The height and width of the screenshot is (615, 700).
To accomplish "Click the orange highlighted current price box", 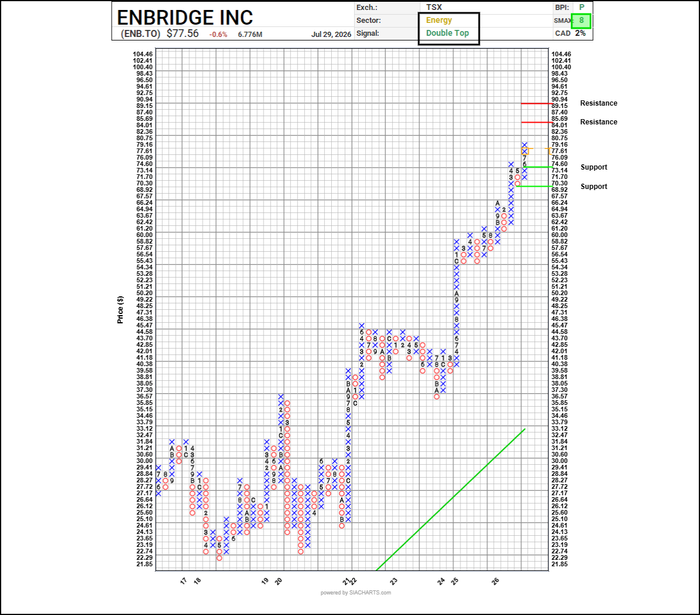I will 525,151.
